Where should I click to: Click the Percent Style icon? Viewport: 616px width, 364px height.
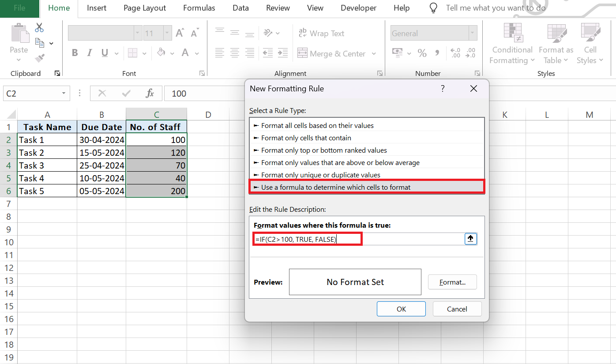(422, 53)
